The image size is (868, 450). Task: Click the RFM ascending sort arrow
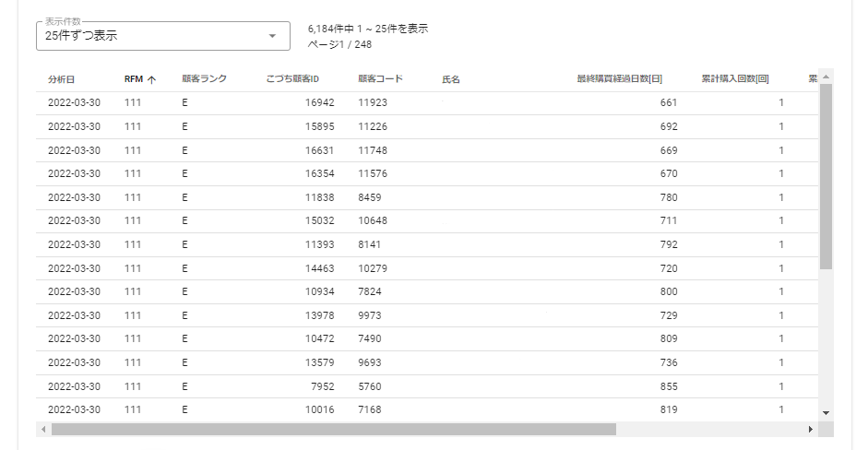click(x=152, y=79)
